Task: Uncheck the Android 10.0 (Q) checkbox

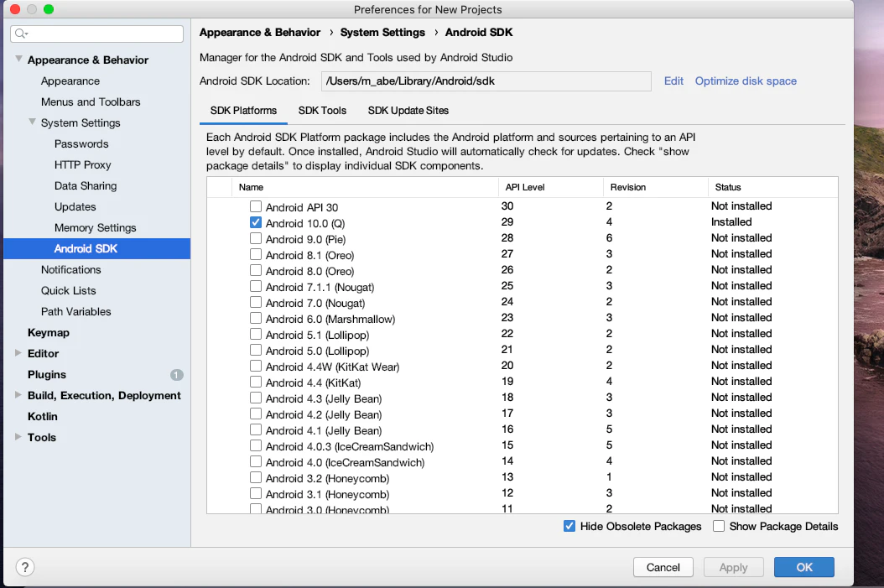Action: click(x=256, y=222)
